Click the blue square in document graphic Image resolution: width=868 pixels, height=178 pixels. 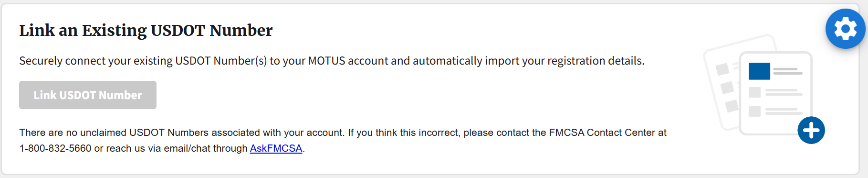[759, 71]
